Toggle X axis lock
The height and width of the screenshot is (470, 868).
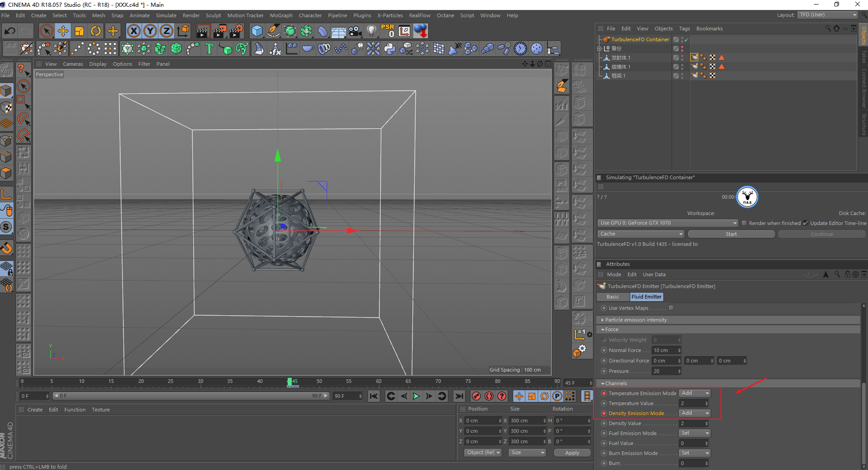133,31
